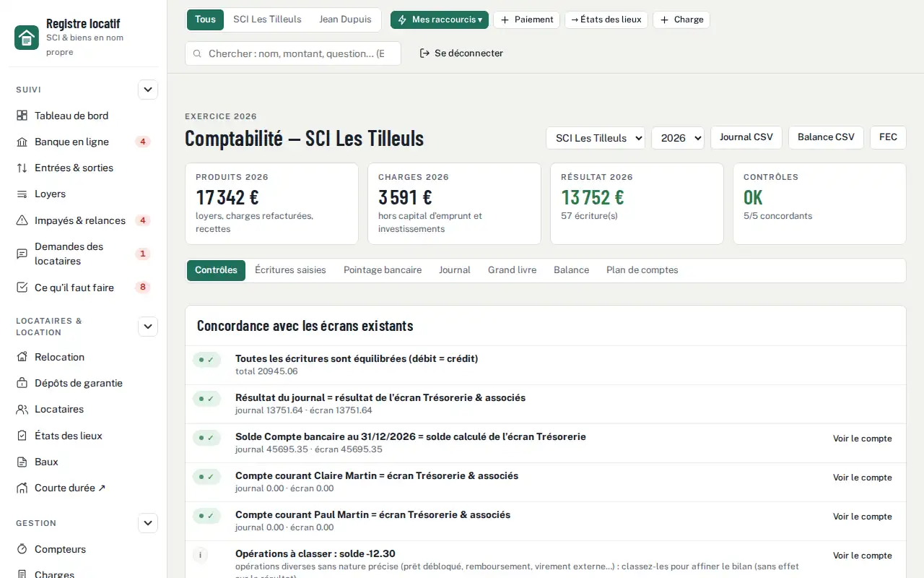
Task: Collapse the Locataires & Location section
Action: (x=148, y=327)
